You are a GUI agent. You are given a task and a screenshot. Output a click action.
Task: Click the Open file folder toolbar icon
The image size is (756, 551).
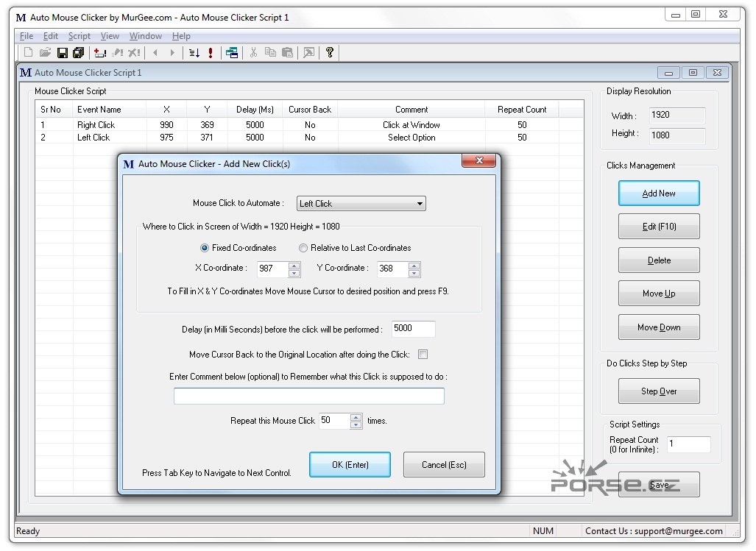tap(46, 52)
